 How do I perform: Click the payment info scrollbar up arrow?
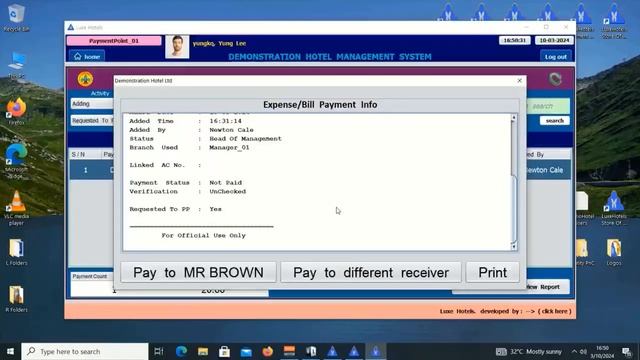[x=513, y=118]
